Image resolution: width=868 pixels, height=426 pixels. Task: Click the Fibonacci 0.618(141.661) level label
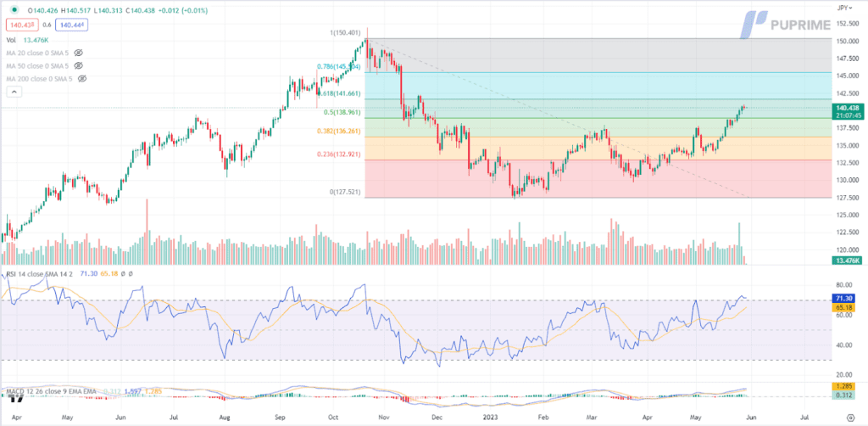(x=339, y=93)
